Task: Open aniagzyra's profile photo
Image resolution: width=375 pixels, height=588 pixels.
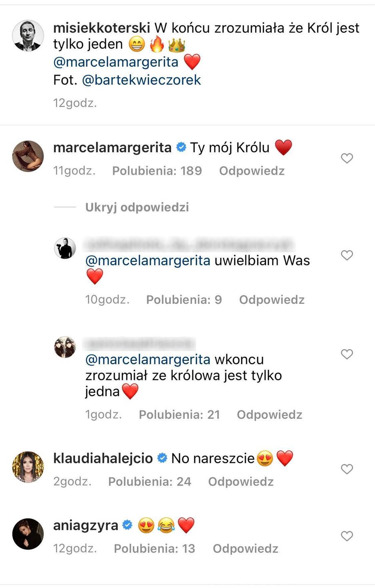Action: pos(28,534)
